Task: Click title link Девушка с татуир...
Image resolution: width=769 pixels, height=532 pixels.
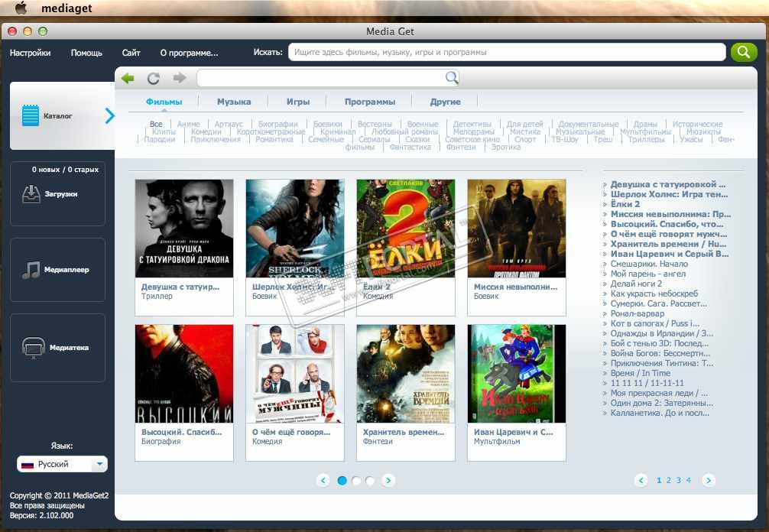Action: point(180,287)
